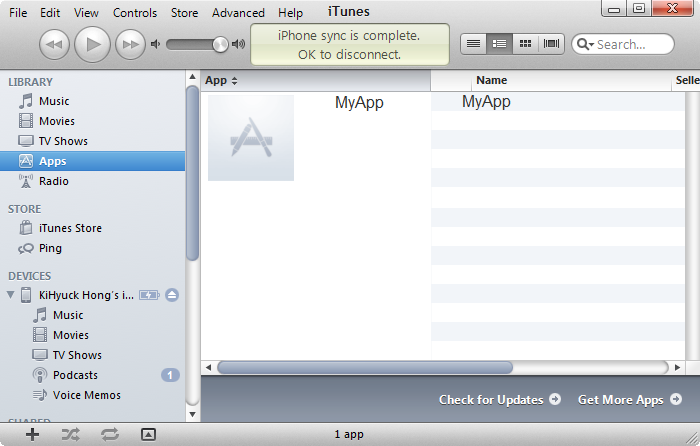Select MyApp text in App column

[x=359, y=103]
